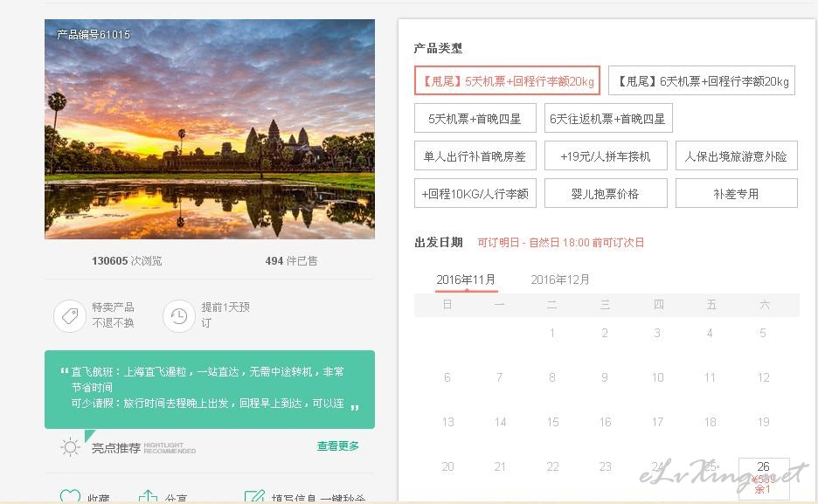This screenshot has width=818, height=504.
Task: Click the 收藏 favorite label
Action: [x=99, y=499]
